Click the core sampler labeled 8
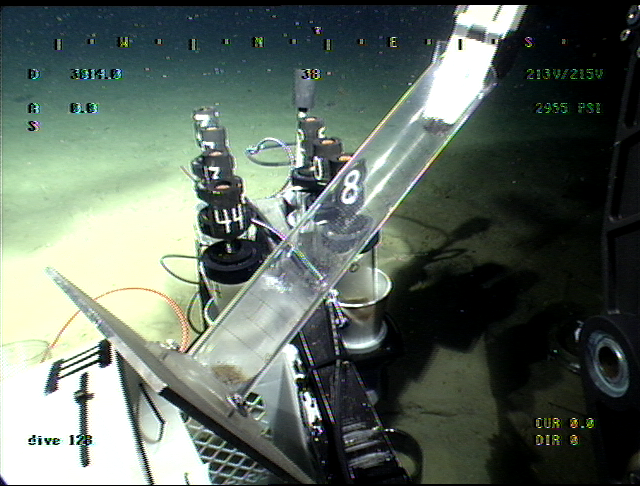Screen dimensions: 640x486 [x=350, y=190]
